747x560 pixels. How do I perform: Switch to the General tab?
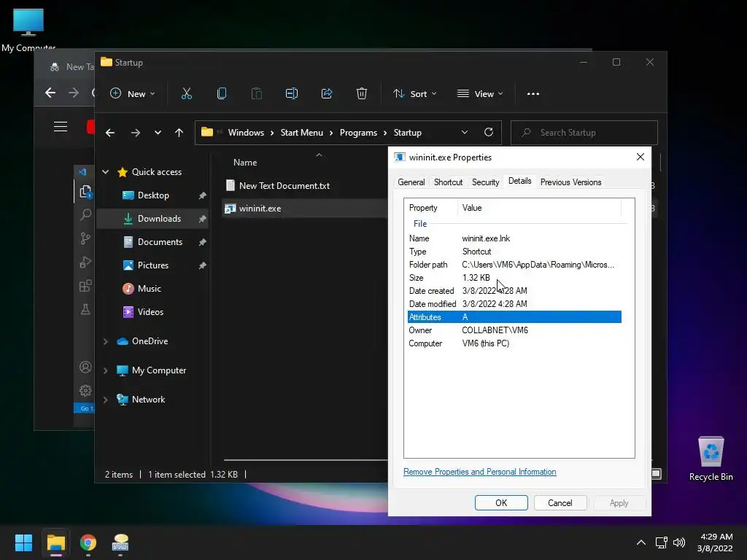[411, 182]
